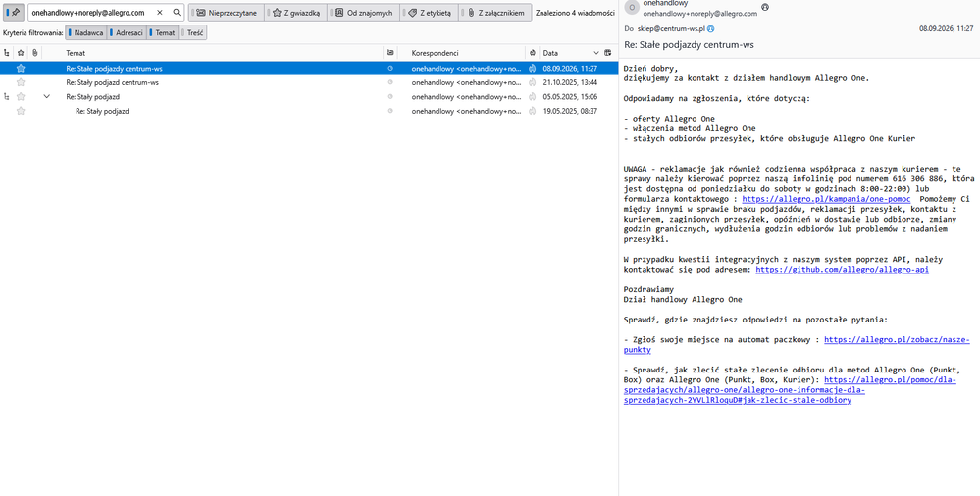Toggle Adresaci filter criterion

click(x=127, y=32)
